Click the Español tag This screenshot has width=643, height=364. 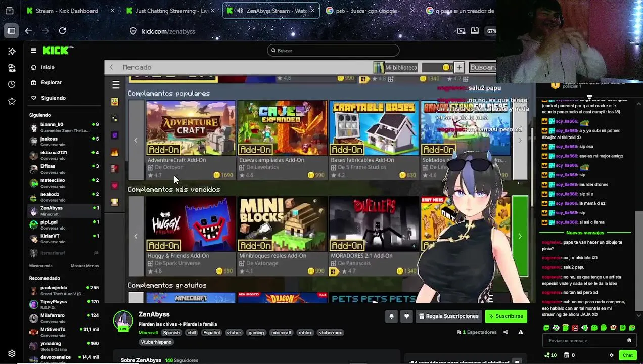tap(211, 333)
